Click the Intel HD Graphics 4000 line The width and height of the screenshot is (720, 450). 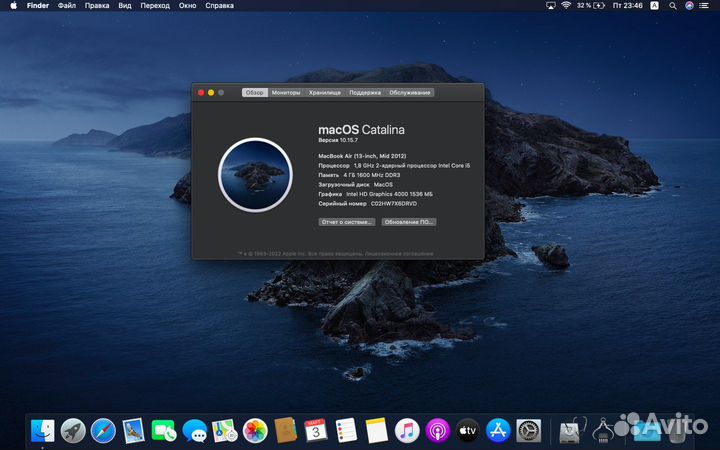[x=375, y=194]
